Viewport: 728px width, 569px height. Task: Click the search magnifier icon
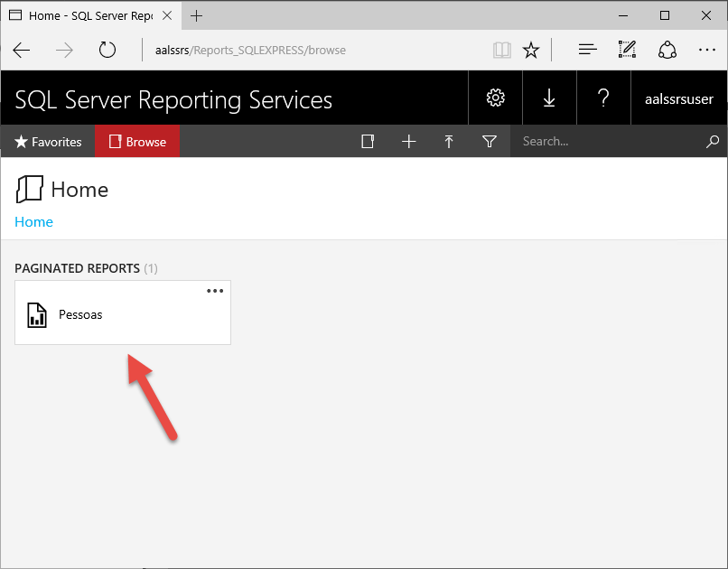(x=713, y=141)
